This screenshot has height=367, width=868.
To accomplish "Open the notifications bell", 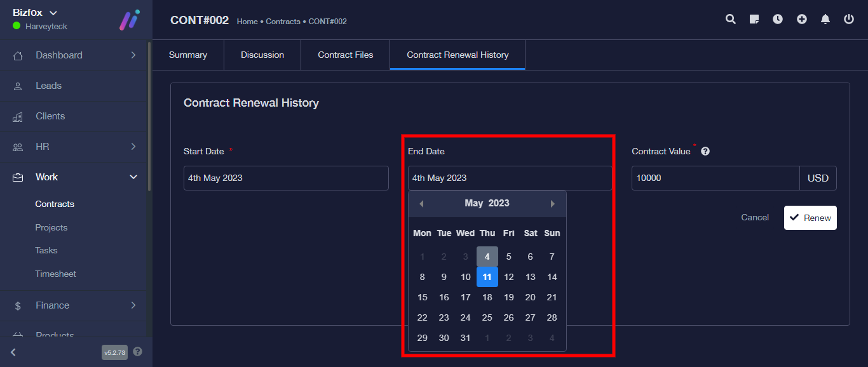I will coord(825,19).
